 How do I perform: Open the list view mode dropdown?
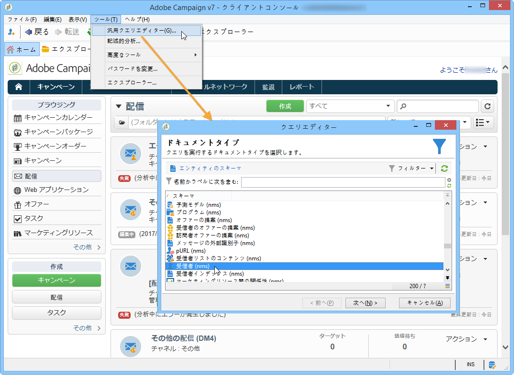[x=483, y=123]
